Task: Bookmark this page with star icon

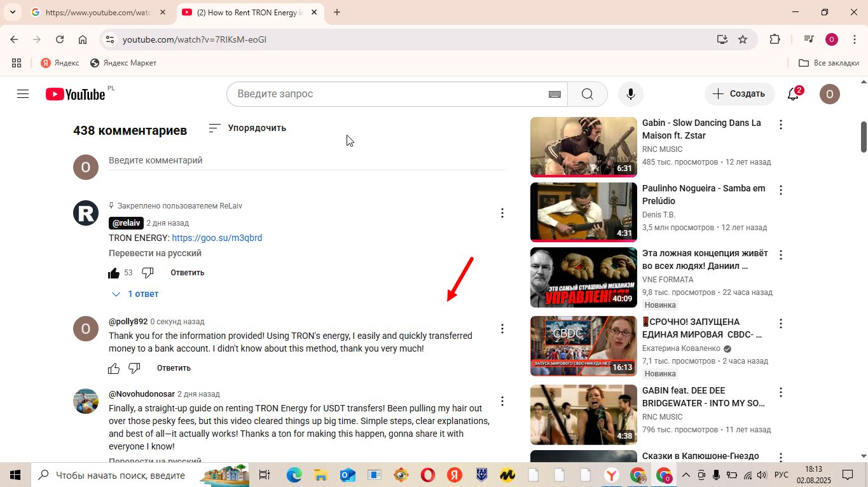Action: [x=743, y=39]
